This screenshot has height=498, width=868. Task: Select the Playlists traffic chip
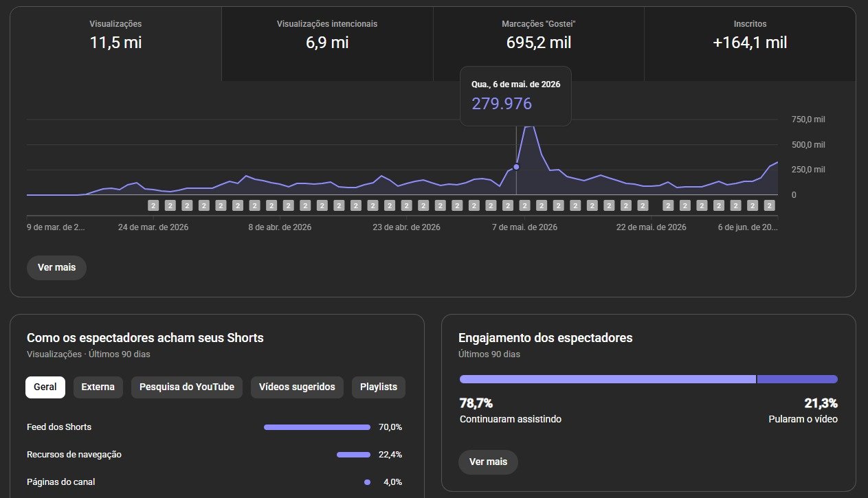379,387
